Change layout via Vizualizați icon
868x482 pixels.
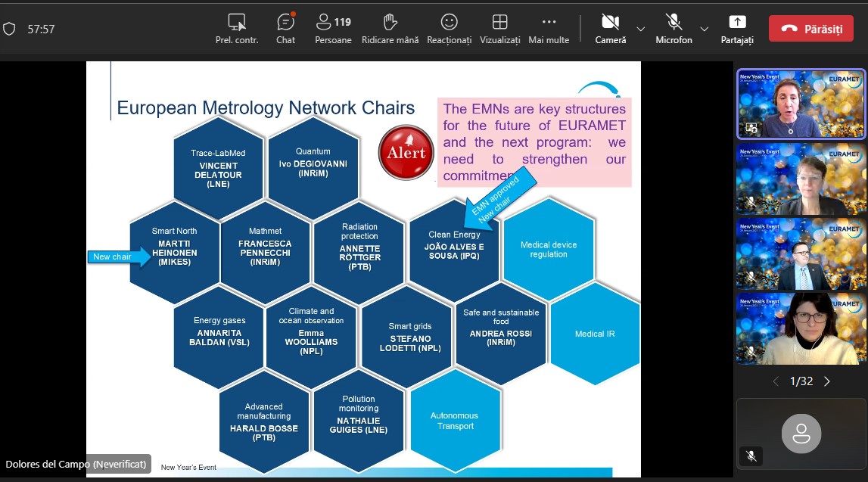coord(499,28)
